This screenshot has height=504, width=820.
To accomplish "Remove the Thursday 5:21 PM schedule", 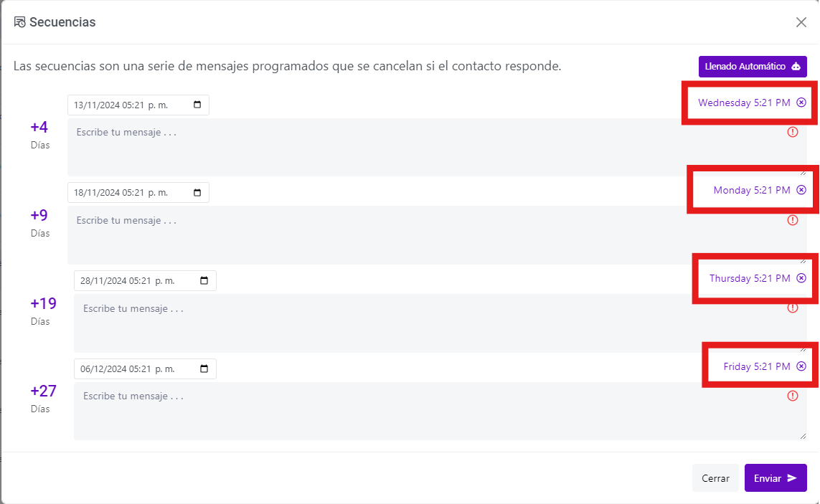I will click(801, 278).
